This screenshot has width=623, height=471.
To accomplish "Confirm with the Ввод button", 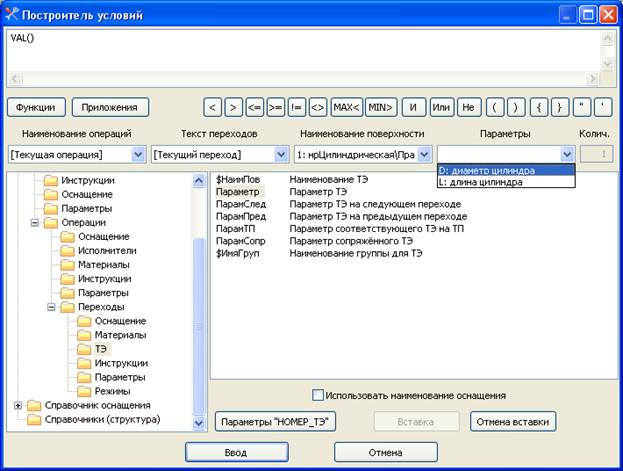I will pos(237,452).
